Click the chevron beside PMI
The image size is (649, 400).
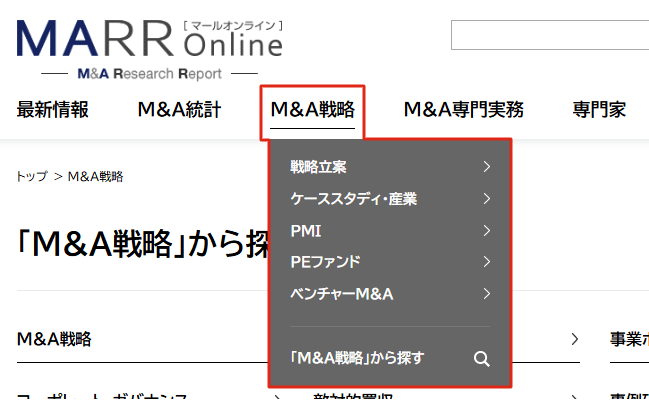pos(487,231)
